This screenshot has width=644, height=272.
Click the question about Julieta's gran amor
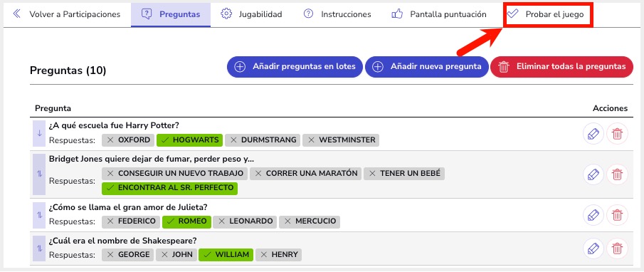(x=128, y=207)
